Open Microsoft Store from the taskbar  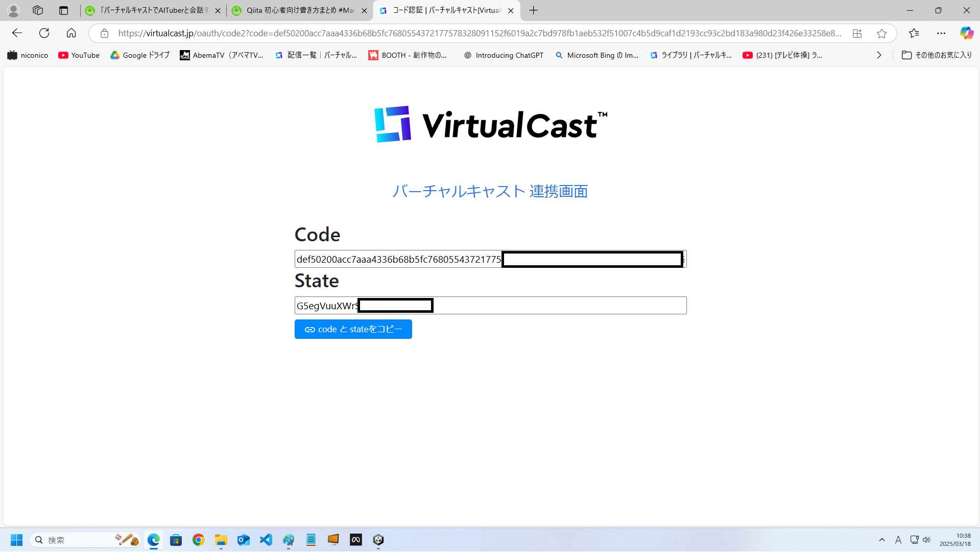tap(176, 540)
